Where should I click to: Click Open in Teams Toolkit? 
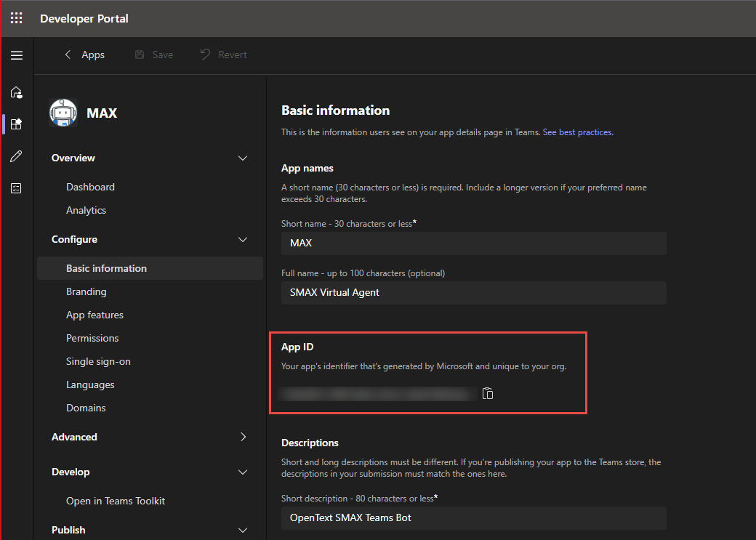(x=116, y=501)
